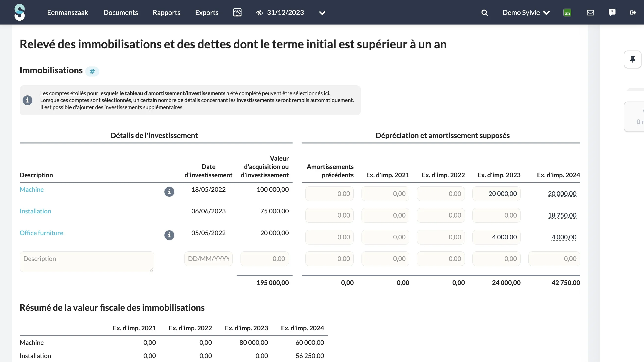Viewport: 644px width, 362px height.
Task: Open the Demo Sylvie user menu
Action: point(526,13)
